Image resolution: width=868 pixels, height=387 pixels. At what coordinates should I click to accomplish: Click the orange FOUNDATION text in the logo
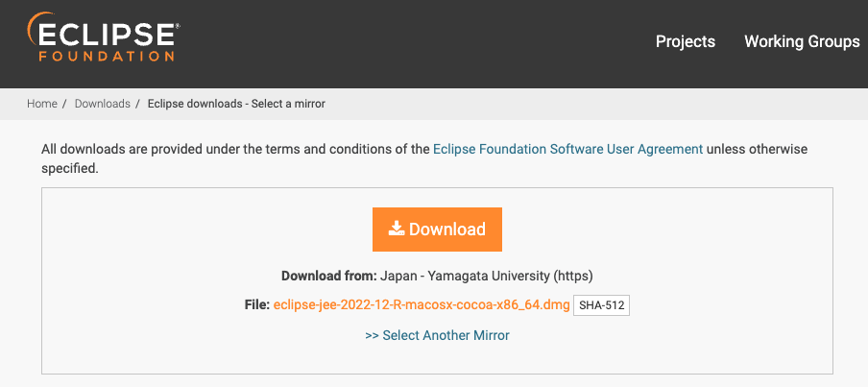pos(107,57)
